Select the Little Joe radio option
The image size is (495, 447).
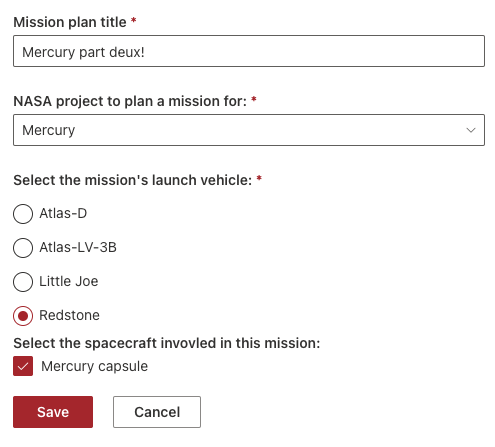click(x=23, y=282)
